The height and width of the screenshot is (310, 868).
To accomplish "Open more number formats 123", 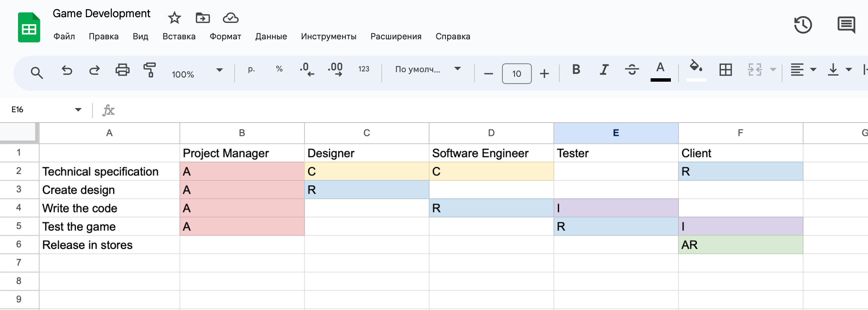I will [364, 69].
